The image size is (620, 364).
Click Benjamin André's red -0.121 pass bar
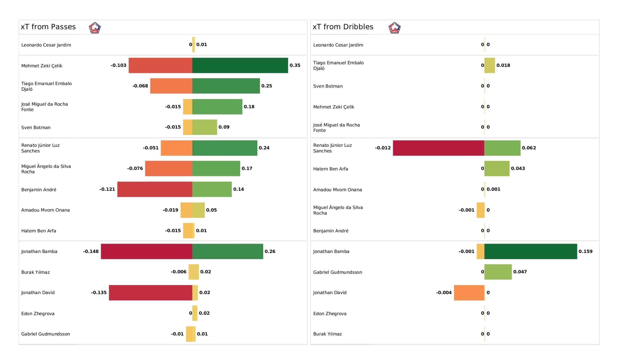(x=155, y=189)
